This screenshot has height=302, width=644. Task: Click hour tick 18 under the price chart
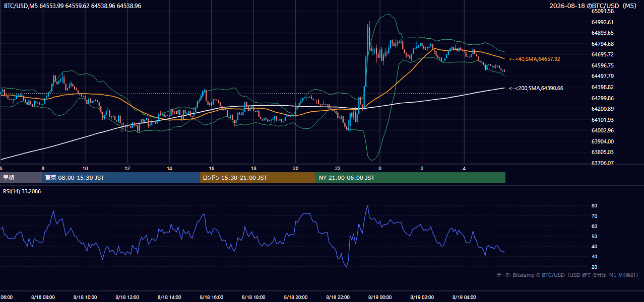click(x=254, y=169)
